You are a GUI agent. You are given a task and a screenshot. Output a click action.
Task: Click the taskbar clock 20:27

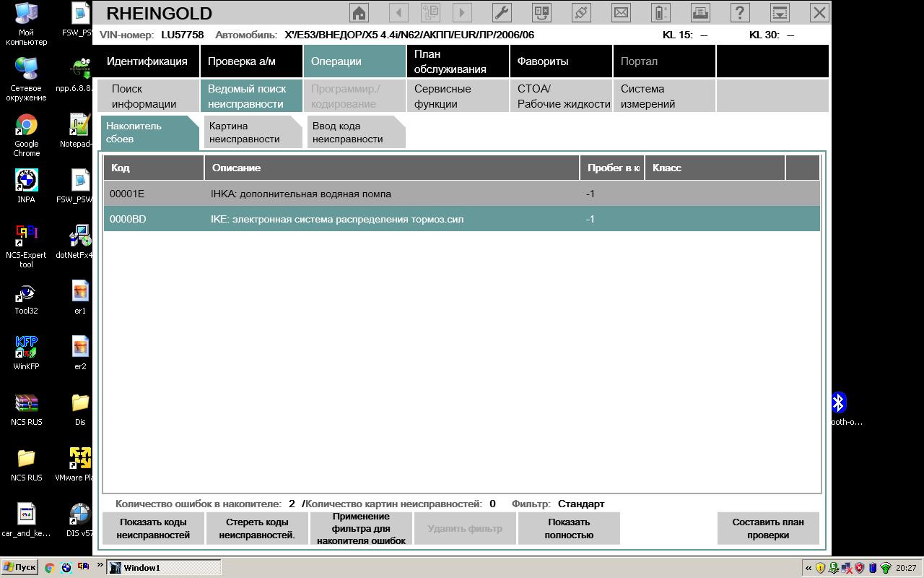pyautogui.click(x=906, y=568)
